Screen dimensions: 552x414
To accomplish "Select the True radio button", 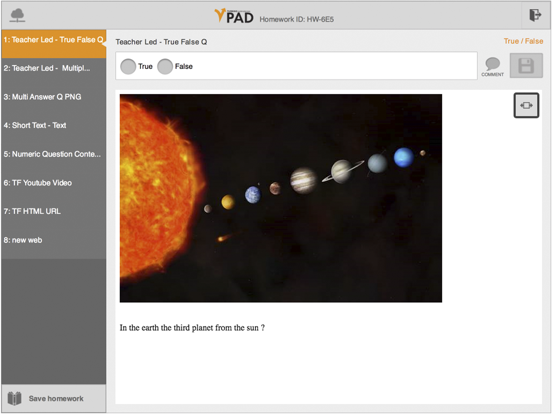I will 128,66.
